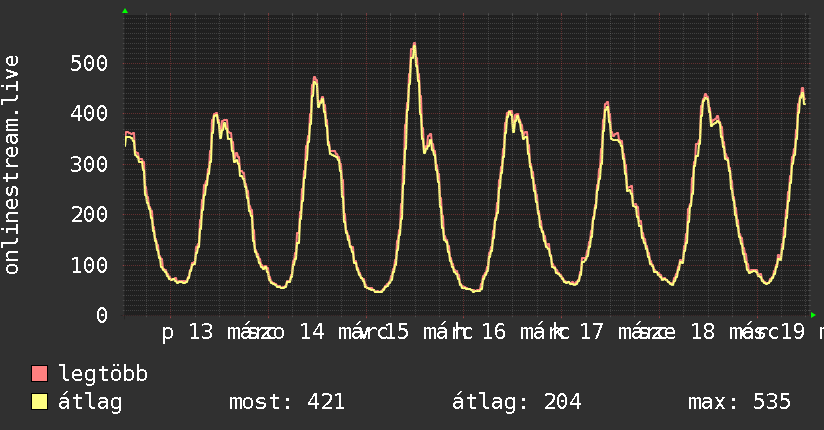Click the y-axis label 0
The width and height of the screenshot is (824, 430).
click(x=102, y=315)
